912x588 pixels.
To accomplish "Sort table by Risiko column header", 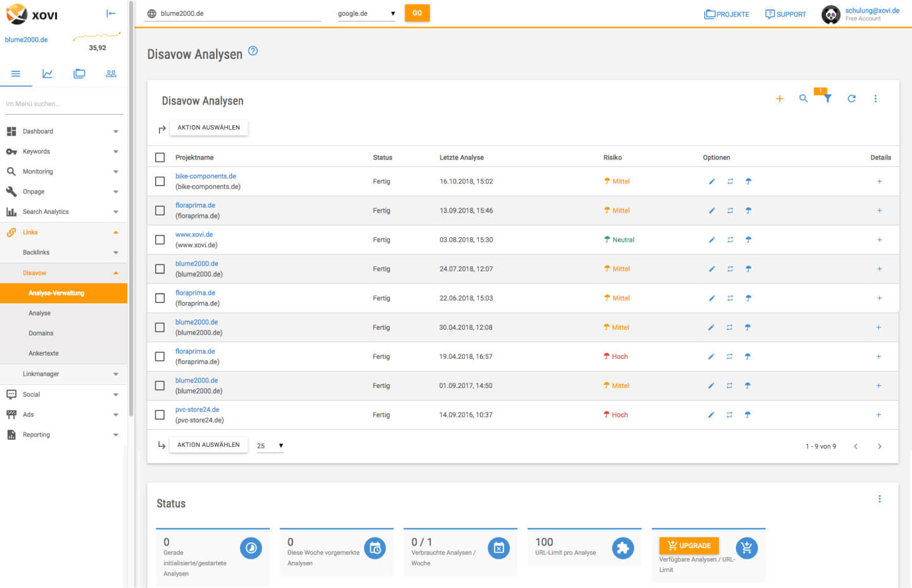I will [x=612, y=158].
